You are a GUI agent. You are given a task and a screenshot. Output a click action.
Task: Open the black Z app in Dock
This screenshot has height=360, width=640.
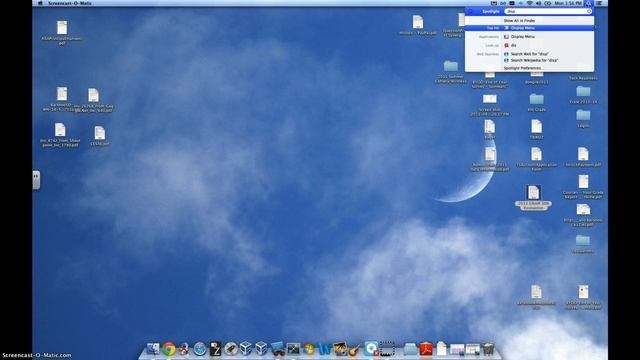tap(215, 349)
